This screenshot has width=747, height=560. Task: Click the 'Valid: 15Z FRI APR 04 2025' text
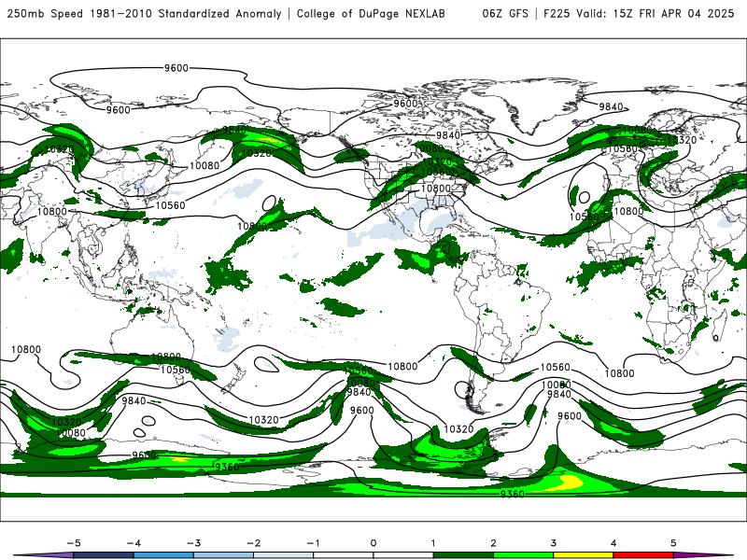pos(655,13)
